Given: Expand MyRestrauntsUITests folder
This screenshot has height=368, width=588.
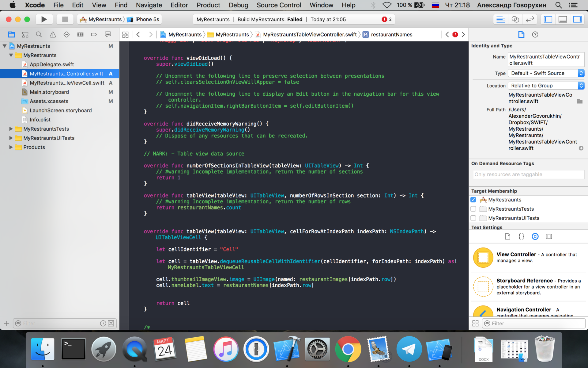Looking at the screenshot, I should pyautogui.click(x=11, y=138).
